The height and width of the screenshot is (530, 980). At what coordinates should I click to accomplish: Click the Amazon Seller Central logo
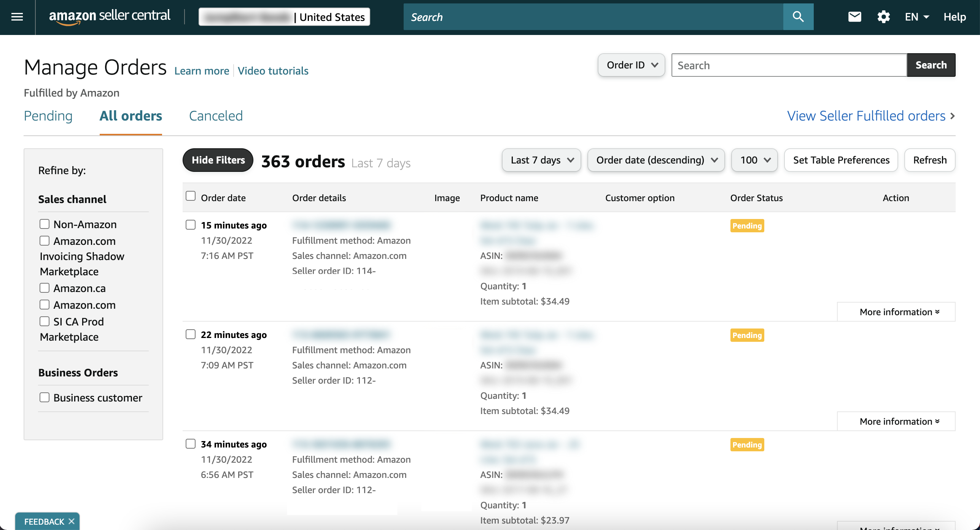[x=110, y=17]
